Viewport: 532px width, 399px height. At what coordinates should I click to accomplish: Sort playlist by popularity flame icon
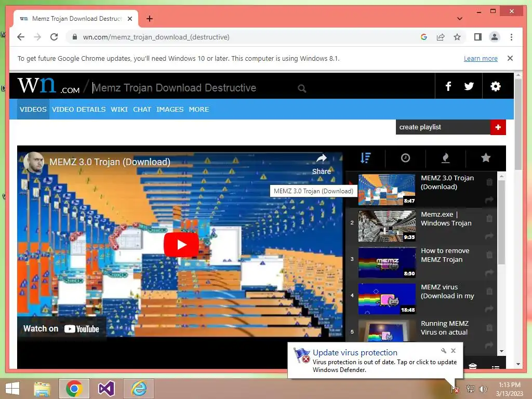(445, 158)
